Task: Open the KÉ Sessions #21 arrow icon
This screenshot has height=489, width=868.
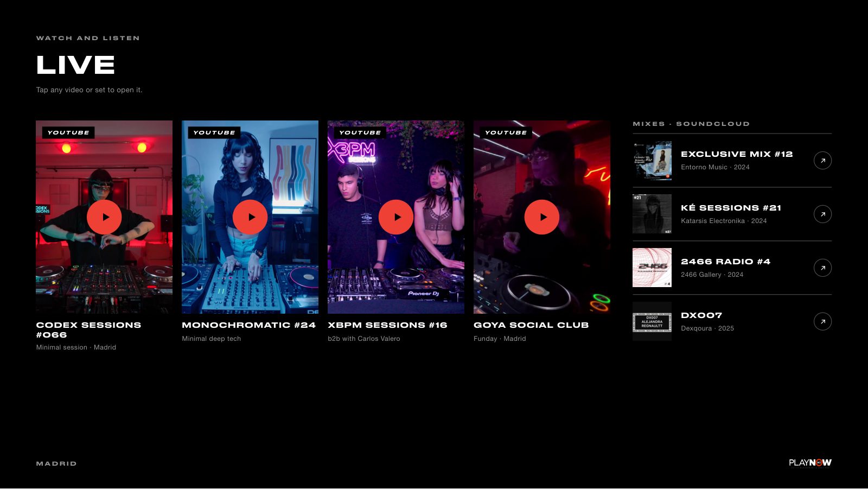Action: click(x=822, y=214)
